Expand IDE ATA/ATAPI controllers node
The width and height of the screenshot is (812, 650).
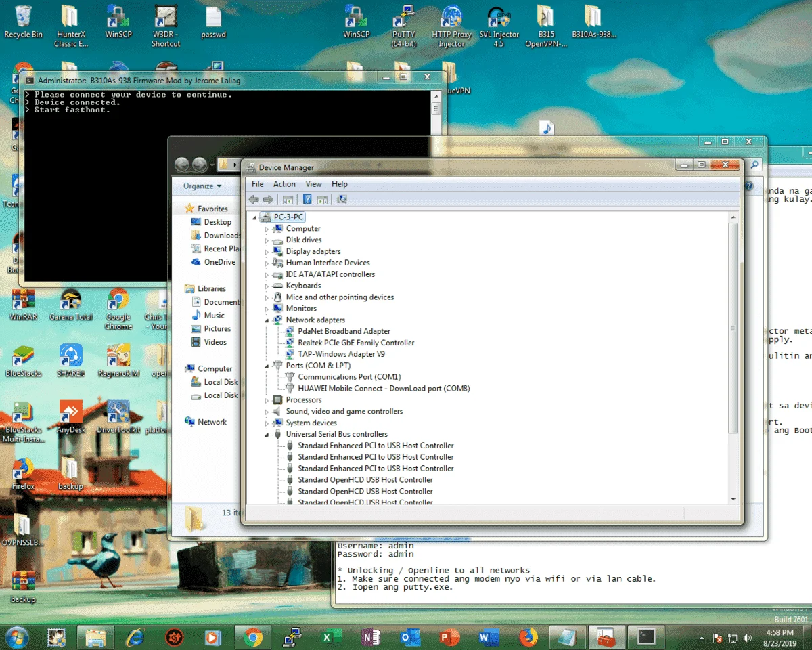267,275
